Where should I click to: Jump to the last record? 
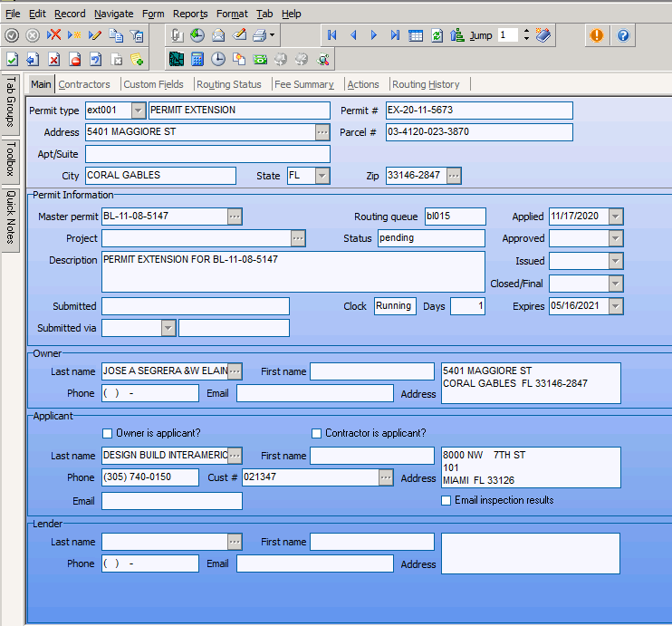tap(395, 35)
